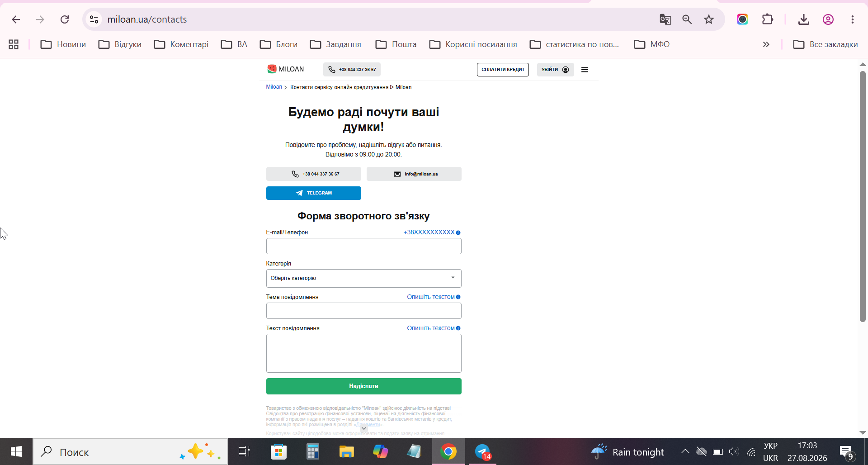The height and width of the screenshot is (465, 868).
Task: Open the Корисні посилання bookmark folder
Action: [473, 44]
